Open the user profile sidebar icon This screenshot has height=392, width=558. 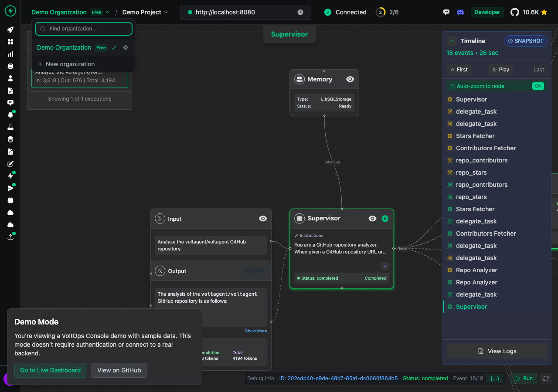(x=10, y=78)
